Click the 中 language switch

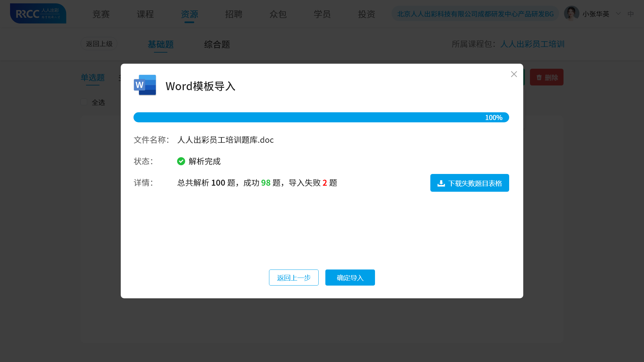(x=631, y=14)
